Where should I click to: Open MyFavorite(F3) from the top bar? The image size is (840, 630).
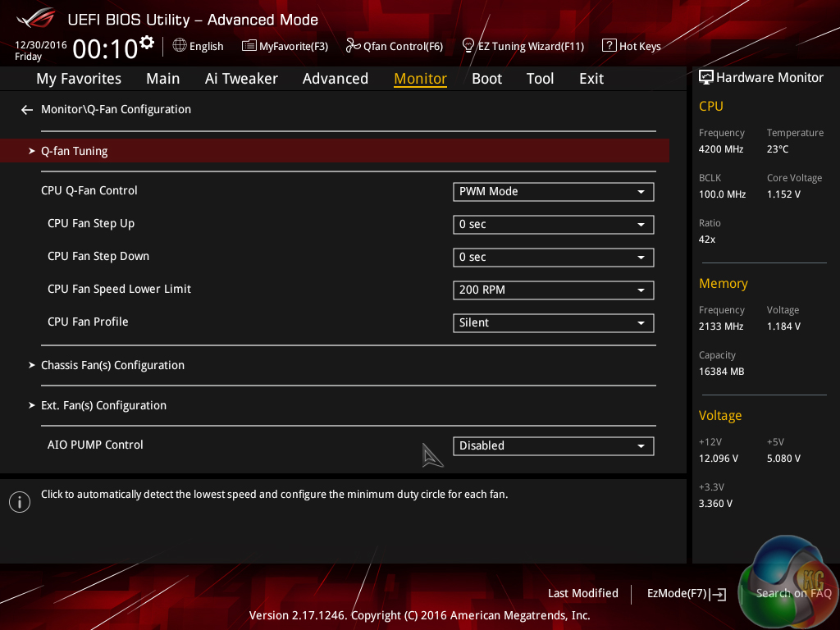tap(249, 46)
